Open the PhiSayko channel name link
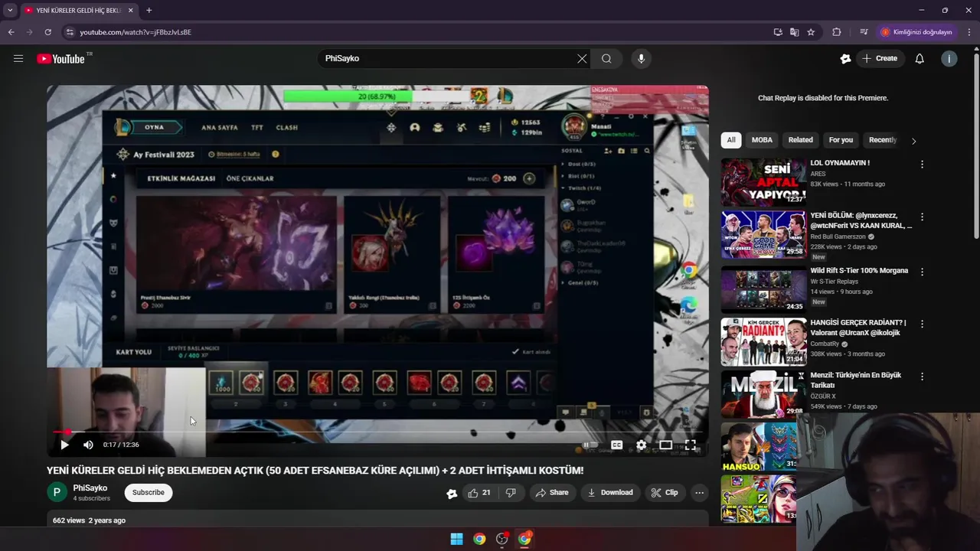The image size is (980, 551). (90, 487)
